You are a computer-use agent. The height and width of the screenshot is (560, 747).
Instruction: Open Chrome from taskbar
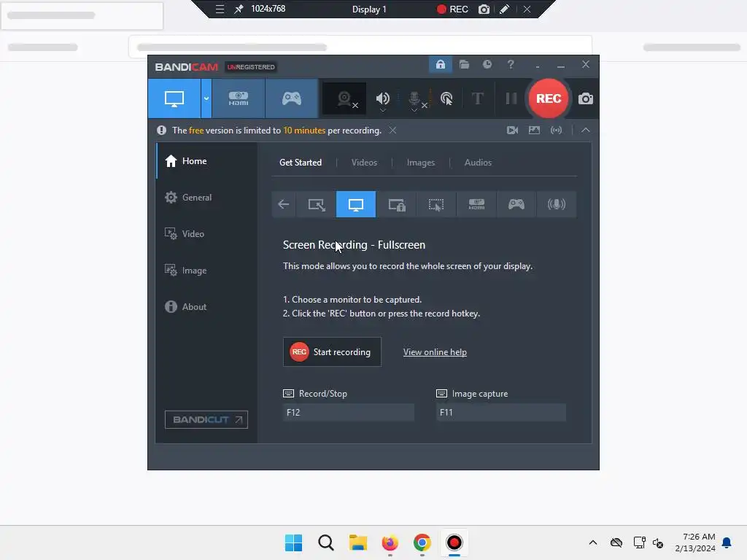point(422,542)
